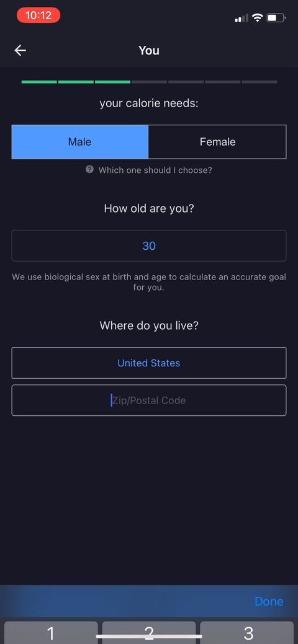Tap the Wi-Fi status icon
Screen dimensions: 298x644
[258, 17]
